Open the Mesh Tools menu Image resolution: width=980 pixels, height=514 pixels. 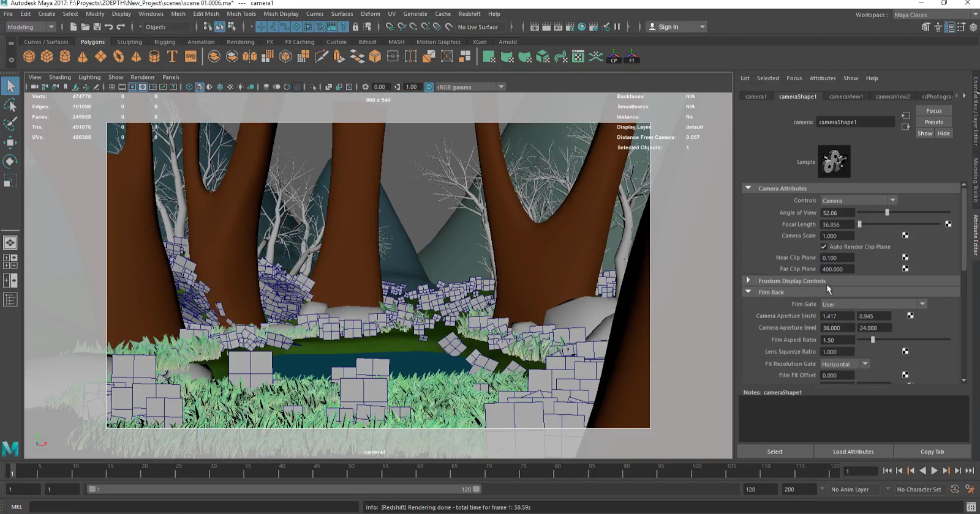(x=241, y=13)
